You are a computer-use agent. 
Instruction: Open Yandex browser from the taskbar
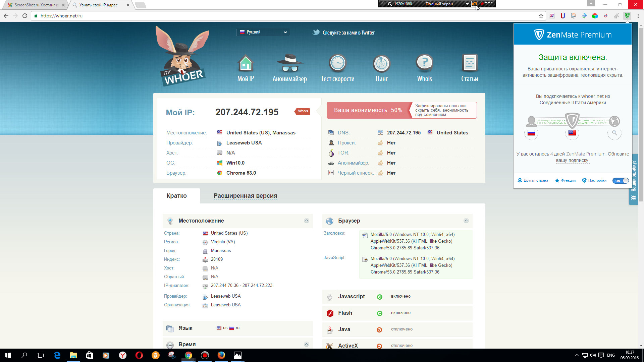point(123,355)
